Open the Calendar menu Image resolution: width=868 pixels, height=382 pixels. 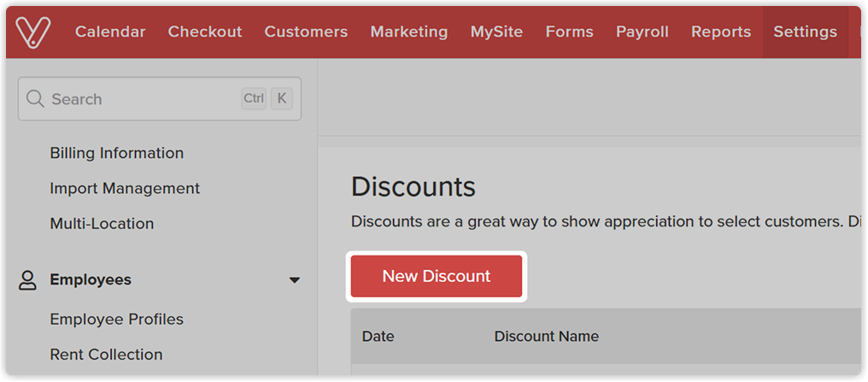110,32
